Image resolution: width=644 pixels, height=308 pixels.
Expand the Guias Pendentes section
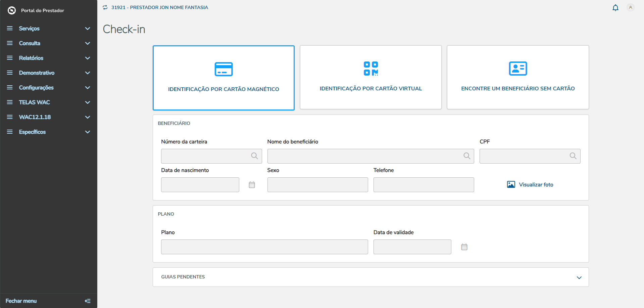tap(579, 277)
